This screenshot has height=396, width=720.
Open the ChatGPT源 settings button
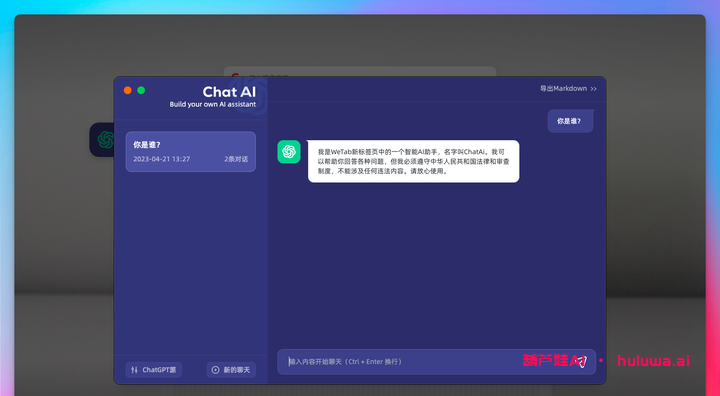pyautogui.click(x=154, y=370)
